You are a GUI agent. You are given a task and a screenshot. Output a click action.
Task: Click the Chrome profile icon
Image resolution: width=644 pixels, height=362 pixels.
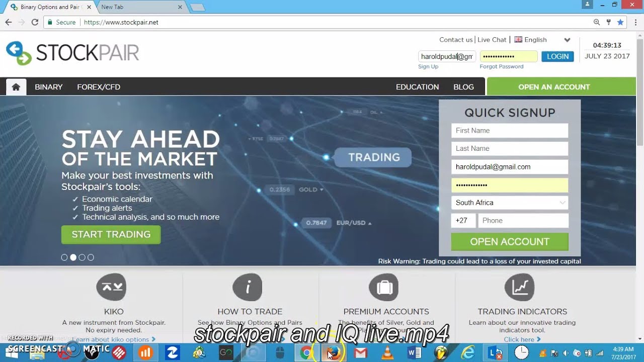coord(587,4)
